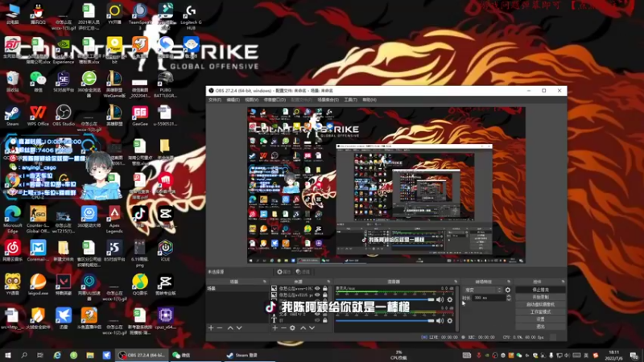
Task: Click the Logitech G HUB desktop icon
Action: click(x=191, y=16)
